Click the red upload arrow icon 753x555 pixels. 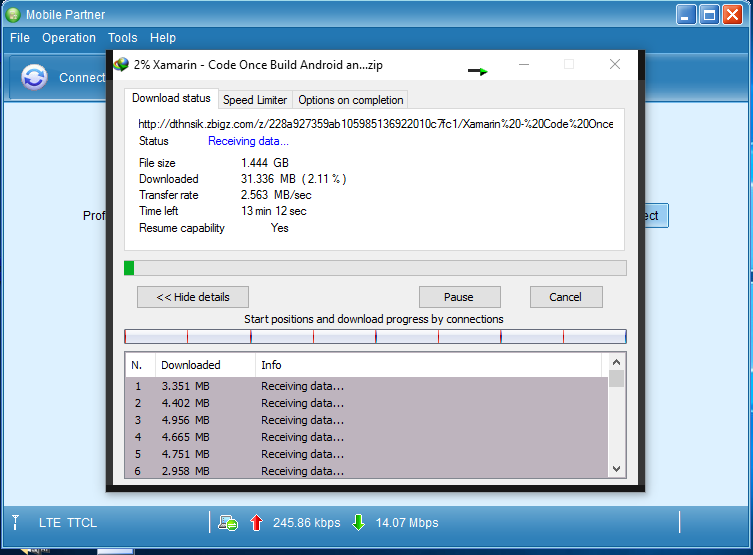256,522
